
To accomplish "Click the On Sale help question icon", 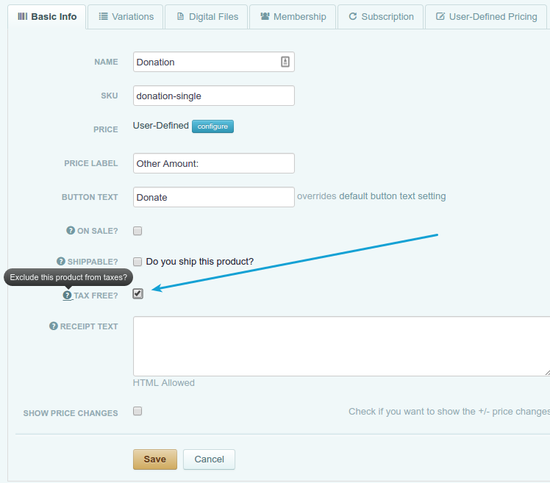I will pyautogui.click(x=71, y=230).
